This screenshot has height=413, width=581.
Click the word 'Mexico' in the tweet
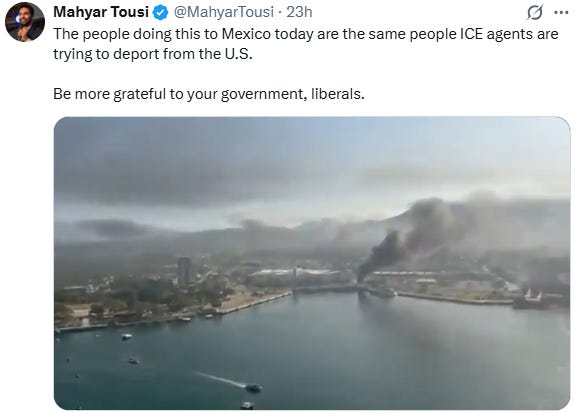pos(246,34)
